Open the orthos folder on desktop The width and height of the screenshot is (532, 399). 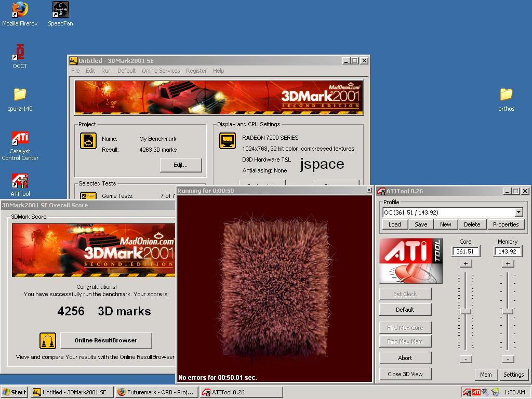506,99
